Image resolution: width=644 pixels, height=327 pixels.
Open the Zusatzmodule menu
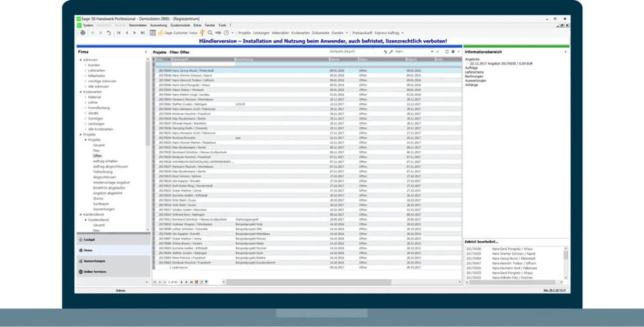coord(180,25)
